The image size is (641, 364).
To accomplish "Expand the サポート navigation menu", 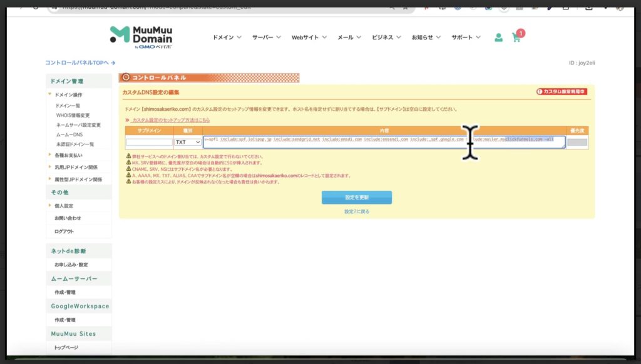I will coord(466,38).
